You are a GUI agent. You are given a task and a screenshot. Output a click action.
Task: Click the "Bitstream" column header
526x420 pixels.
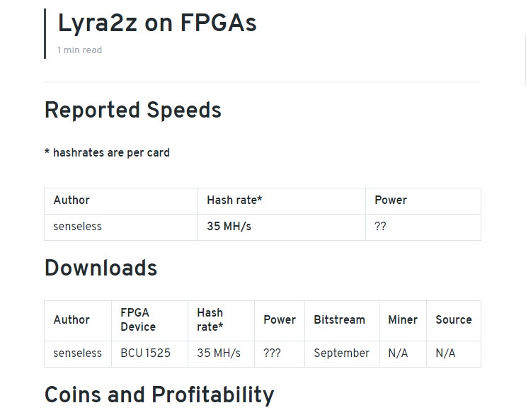click(x=339, y=319)
